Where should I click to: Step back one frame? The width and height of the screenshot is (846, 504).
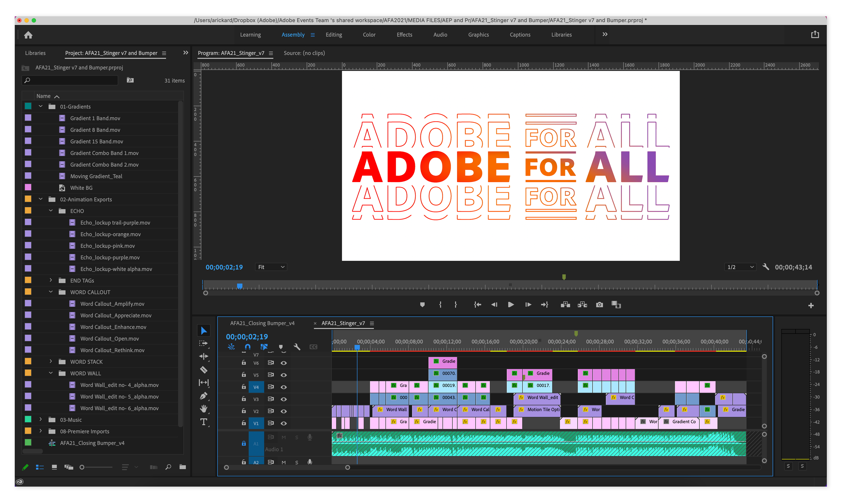[494, 305]
